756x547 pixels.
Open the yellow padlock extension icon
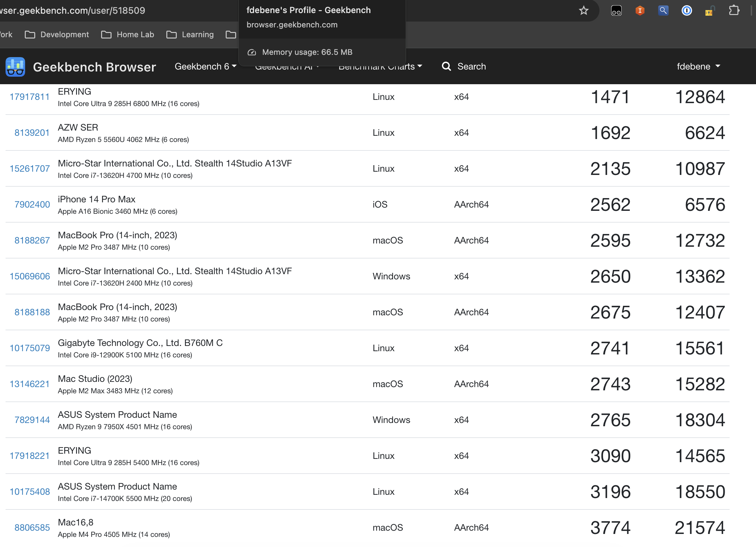click(x=710, y=11)
